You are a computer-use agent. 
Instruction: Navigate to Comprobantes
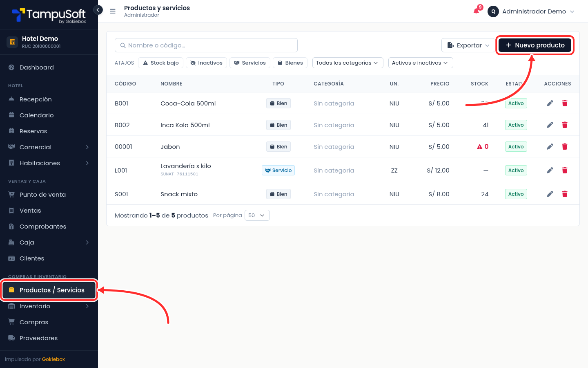click(49, 227)
